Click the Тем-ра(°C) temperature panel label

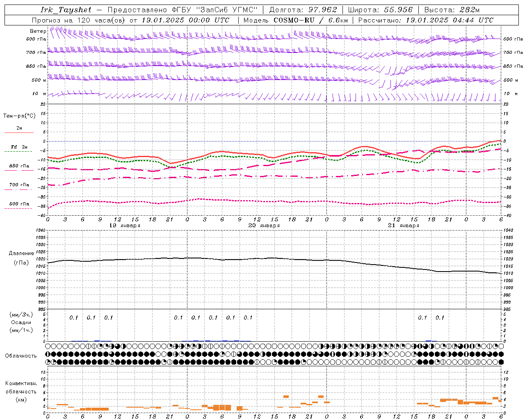pos(19,116)
